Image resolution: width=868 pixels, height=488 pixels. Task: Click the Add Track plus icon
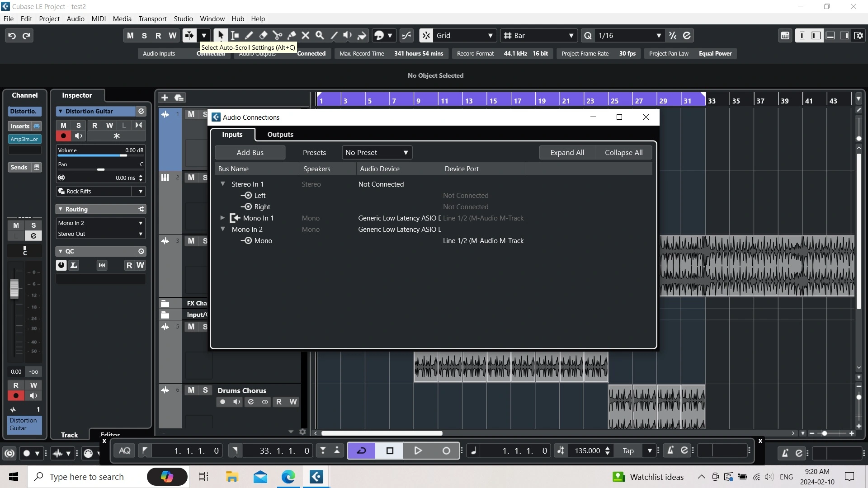pos(165,98)
